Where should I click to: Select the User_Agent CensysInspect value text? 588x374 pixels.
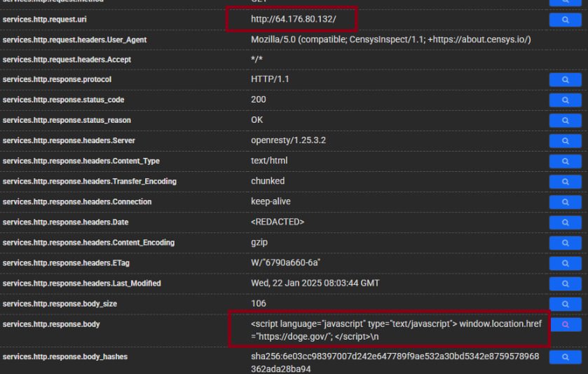coord(390,39)
